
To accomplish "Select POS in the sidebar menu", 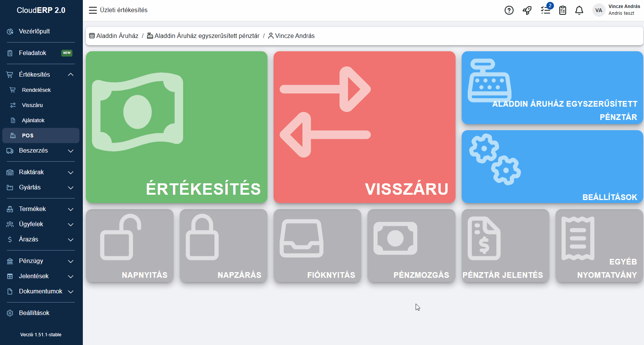I will coord(28,135).
